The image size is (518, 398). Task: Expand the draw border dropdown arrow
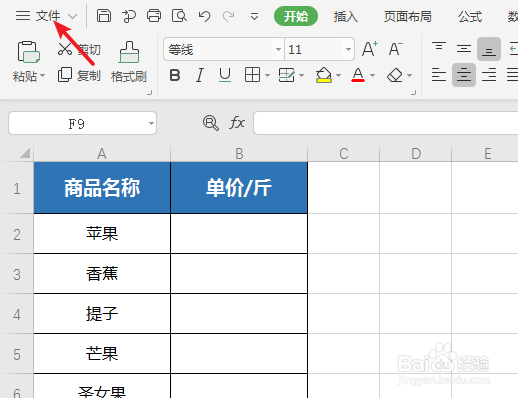point(301,75)
